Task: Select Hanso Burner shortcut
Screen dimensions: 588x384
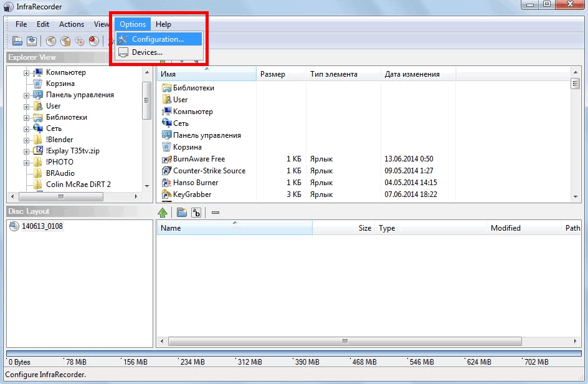Action: pos(190,183)
